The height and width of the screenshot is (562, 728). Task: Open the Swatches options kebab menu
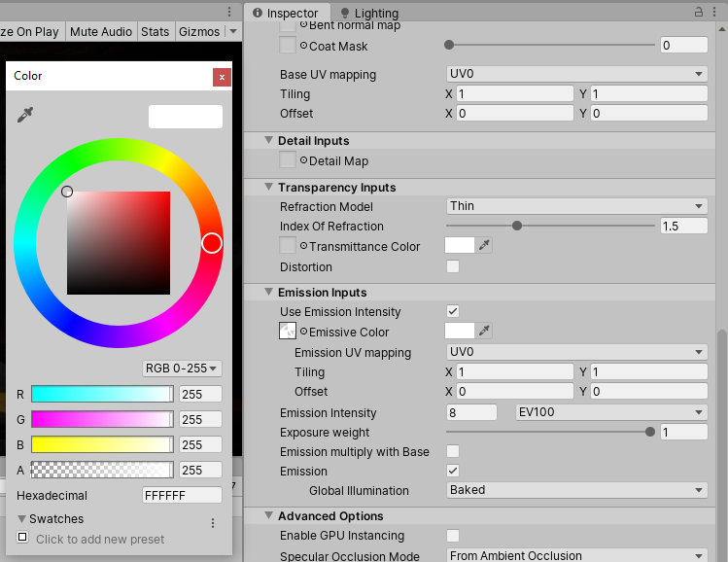(213, 523)
